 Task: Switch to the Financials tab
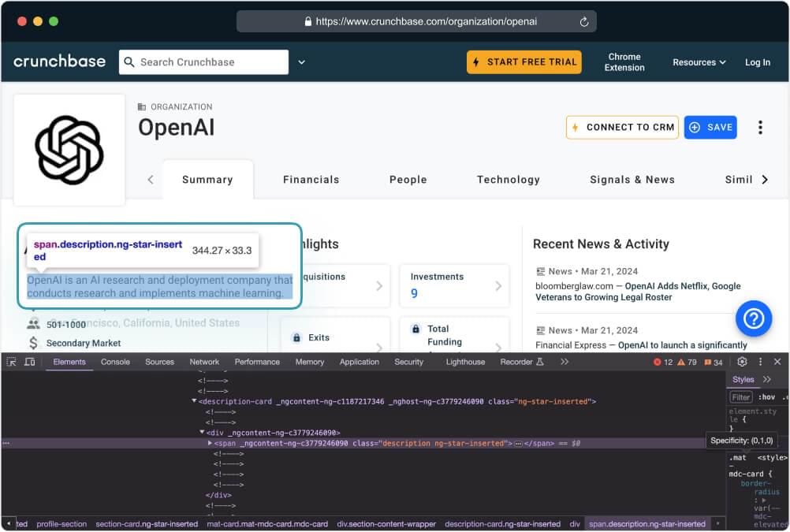pyautogui.click(x=311, y=180)
